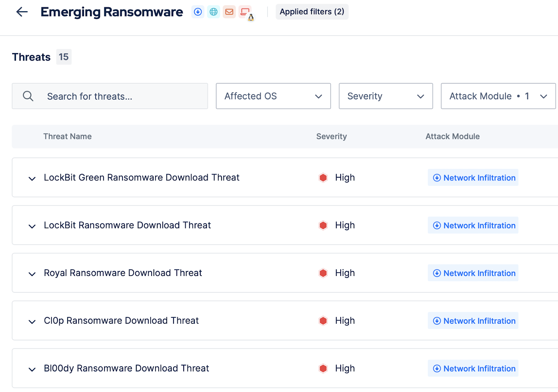The height and width of the screenshot is (392, 558).
Task: Click red severity hexagon for Bl00dy Ransomware
Action: click(323, 368)
